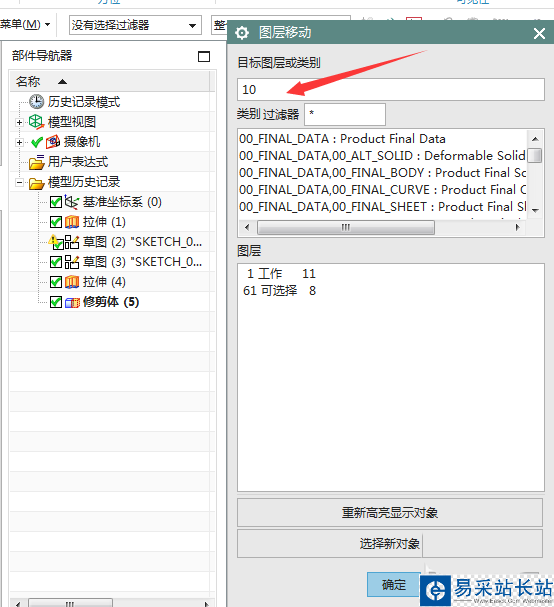Click the 目标图层或类别 input field

(x=391, y=89)
